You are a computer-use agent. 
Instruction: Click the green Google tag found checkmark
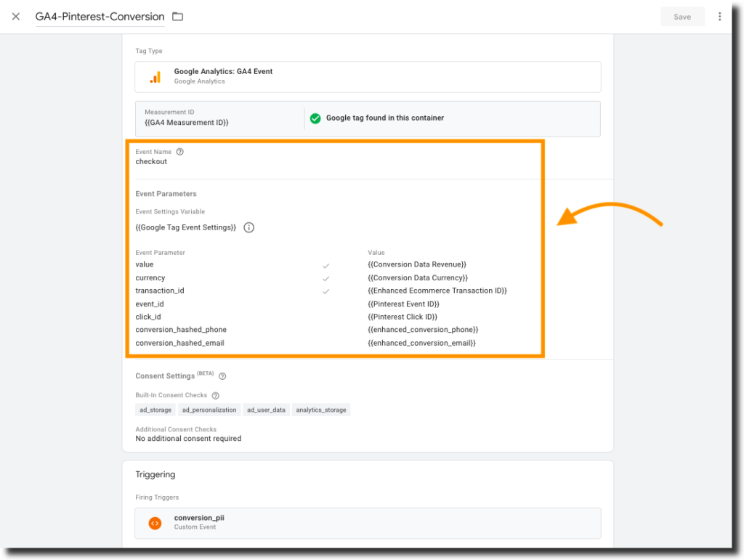pos(315,118)
